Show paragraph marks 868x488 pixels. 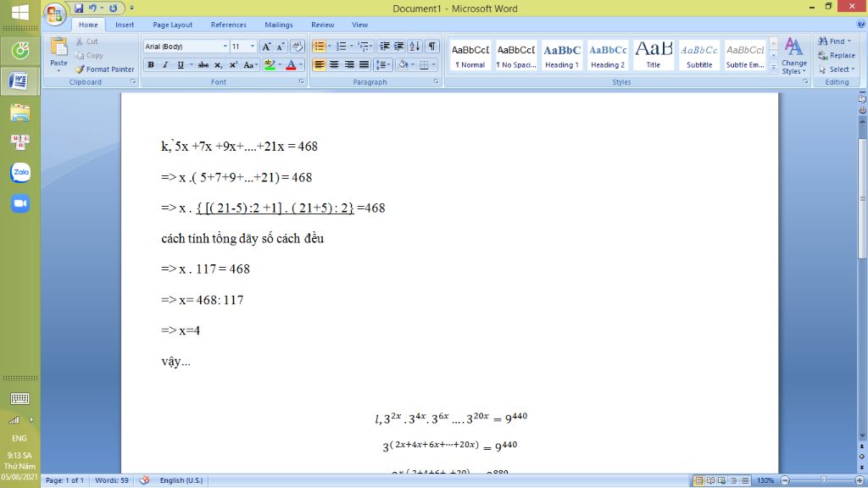(x=431, y=47)
